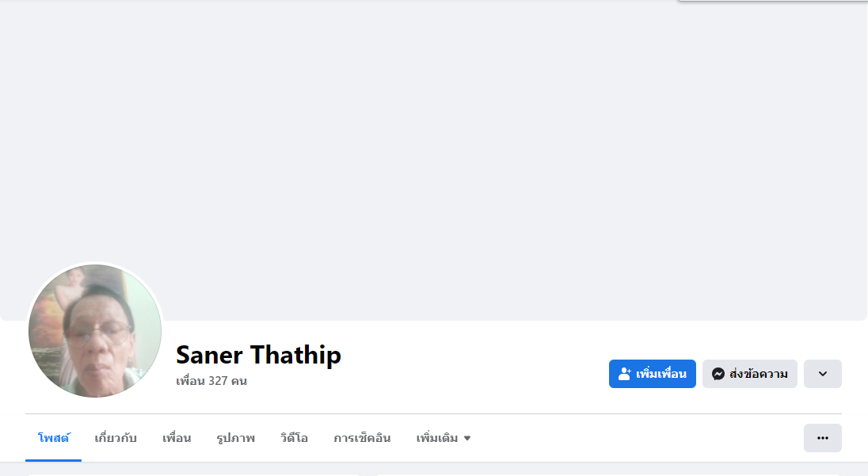Go to the รูปภาพ tab
The width and height of the screenshot is (868, 476).
[236, 438]
